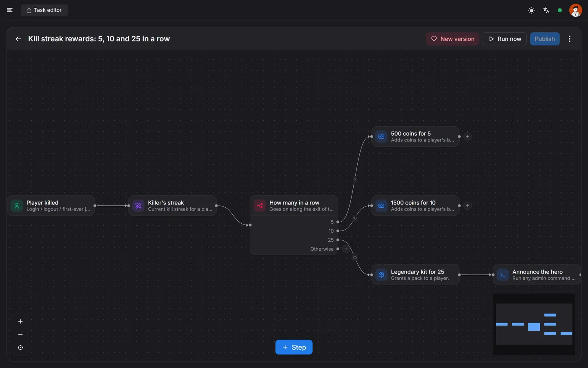Add a new Step

coord(294,347)
